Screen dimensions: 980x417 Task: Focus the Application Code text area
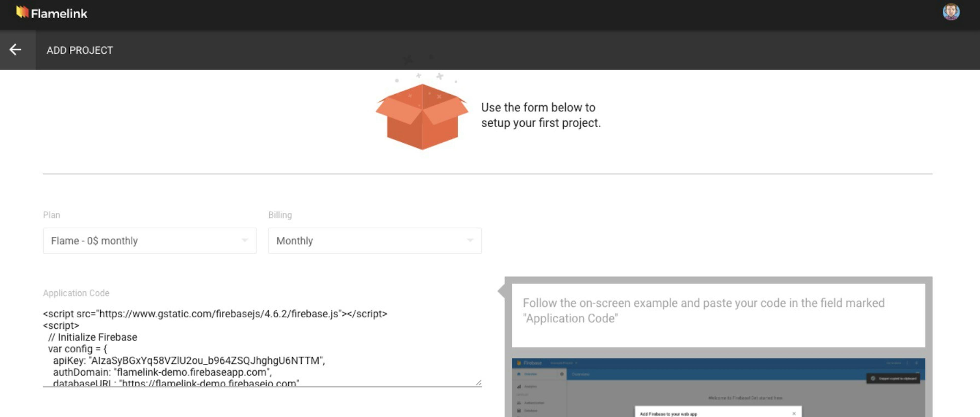point(262,347)
